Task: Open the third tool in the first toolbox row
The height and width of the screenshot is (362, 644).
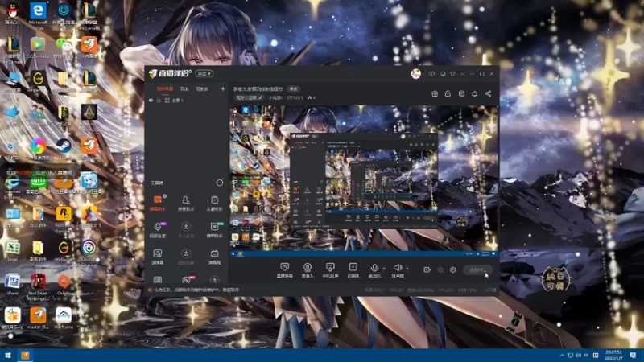Action: pos(214,203)
